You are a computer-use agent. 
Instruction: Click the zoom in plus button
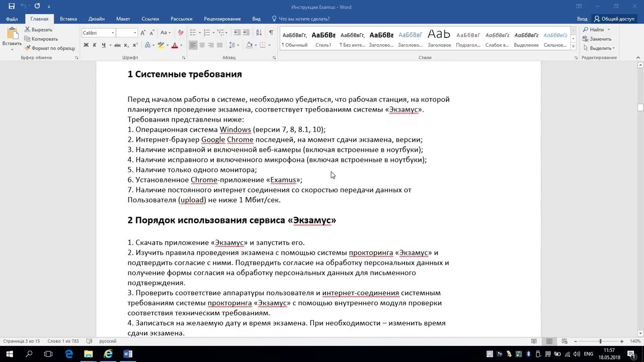tap(622, 341)
